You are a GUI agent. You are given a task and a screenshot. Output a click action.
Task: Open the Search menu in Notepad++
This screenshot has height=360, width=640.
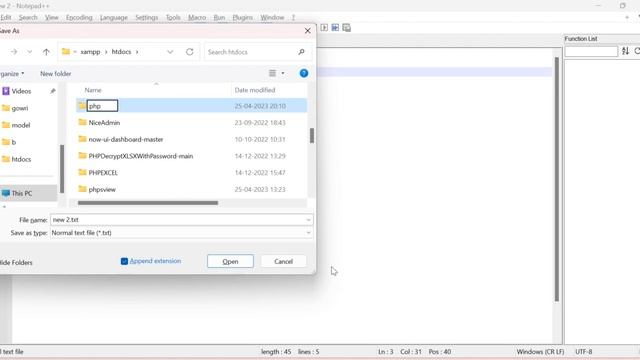28,18
